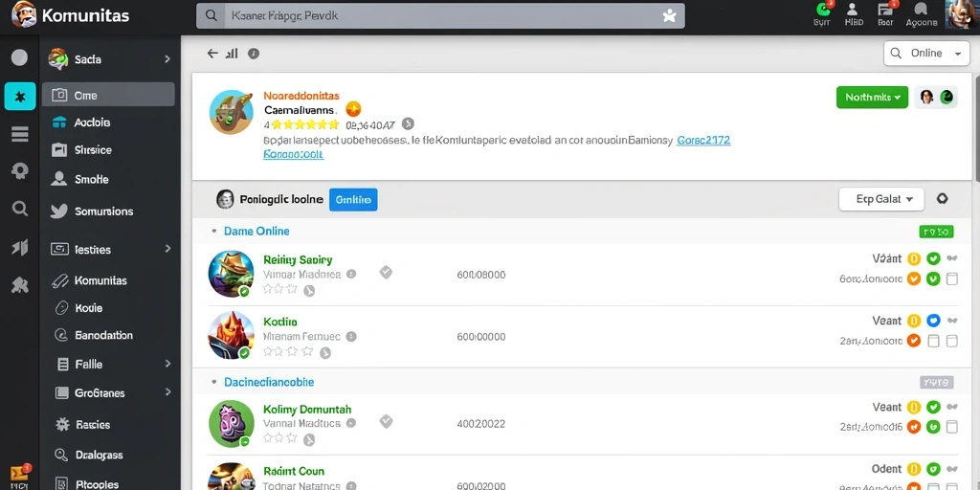Screen dimensions: 980x490
Task: Click the gear icon in the left rail
Action: (x=20, y=170)
